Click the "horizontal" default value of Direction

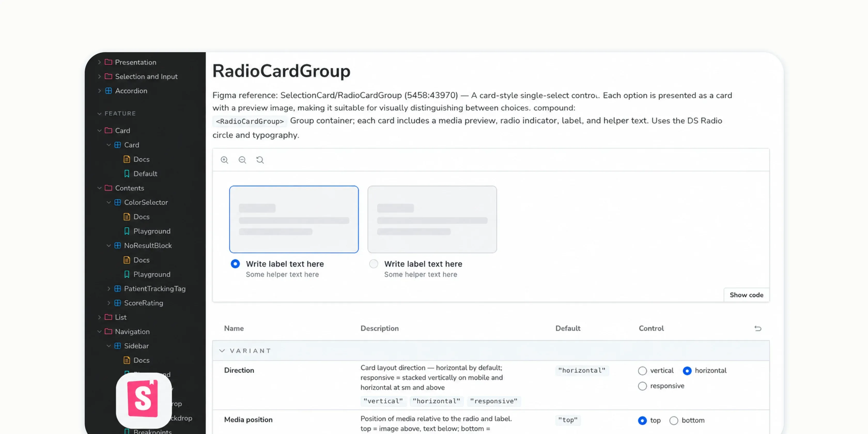582,371
